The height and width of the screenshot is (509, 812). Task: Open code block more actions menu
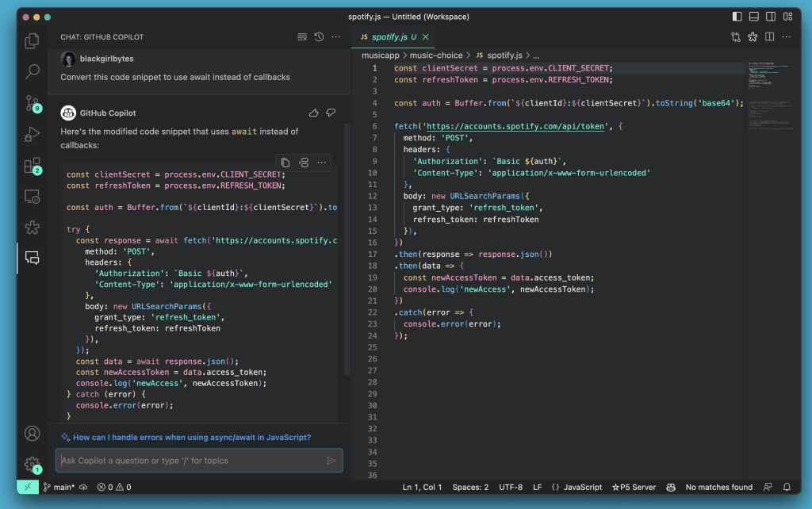point(322,163)
